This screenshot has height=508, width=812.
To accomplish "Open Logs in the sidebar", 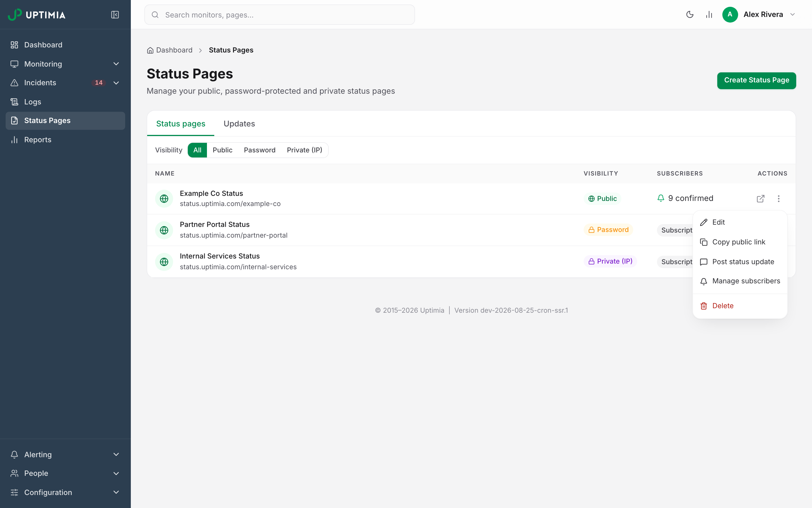I will (x=65, y=102).
